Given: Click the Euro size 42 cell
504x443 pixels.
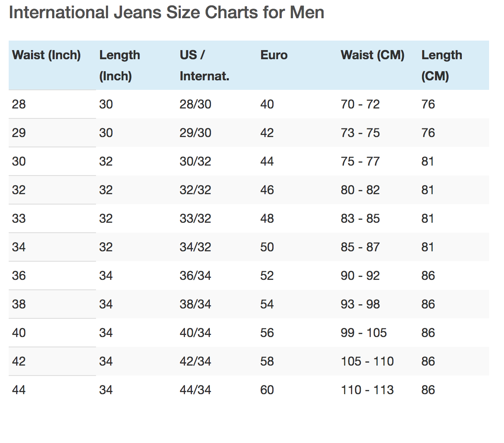Looking at the screenshot, I should tap(267, 133).
